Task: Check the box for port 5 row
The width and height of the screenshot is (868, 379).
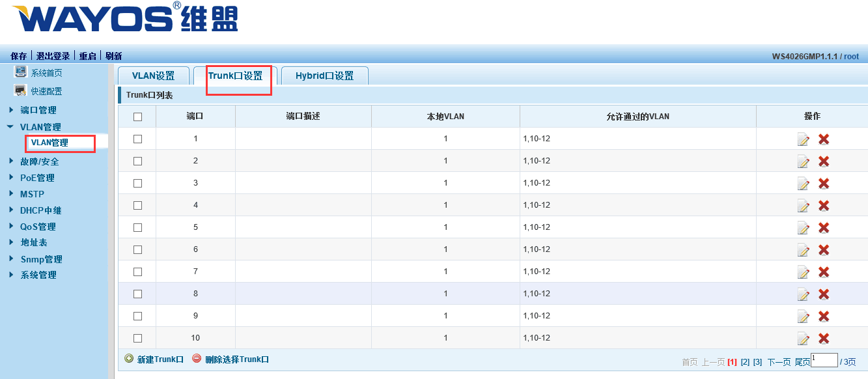Action: click(x=137, y=227)
